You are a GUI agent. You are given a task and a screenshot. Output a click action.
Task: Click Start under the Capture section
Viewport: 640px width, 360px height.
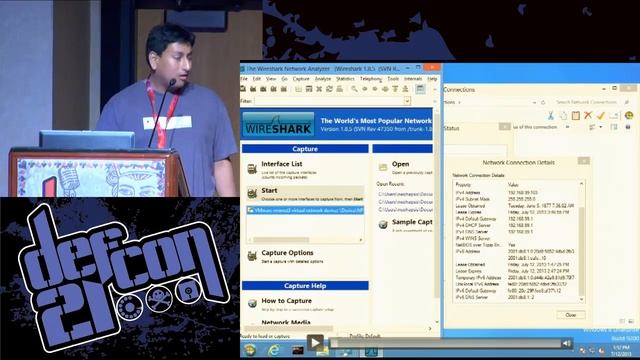(x=269, y=191)
